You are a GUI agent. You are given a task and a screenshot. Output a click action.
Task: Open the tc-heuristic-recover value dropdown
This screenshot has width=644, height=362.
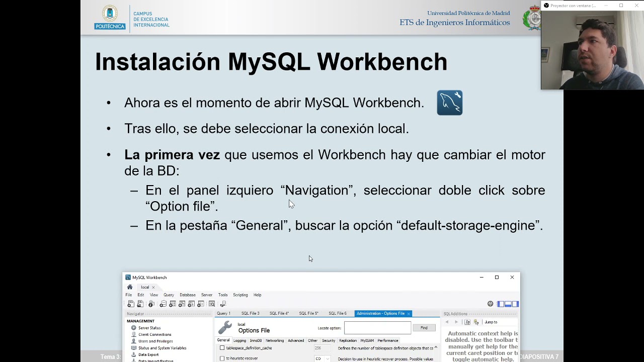[328, 359]
